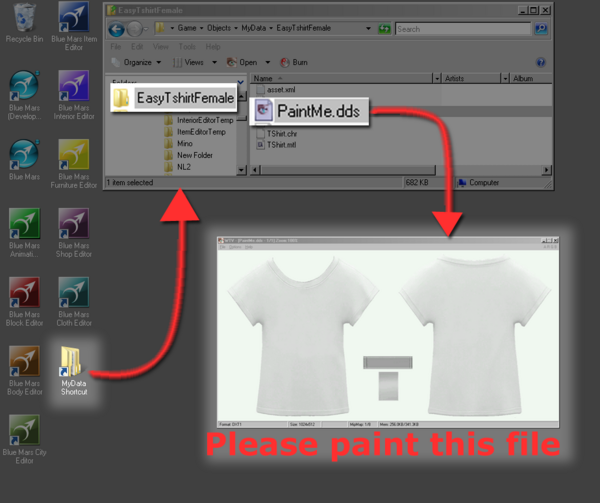Select the Mino folder in tree
Screen dimensions: 600x503
179,143
